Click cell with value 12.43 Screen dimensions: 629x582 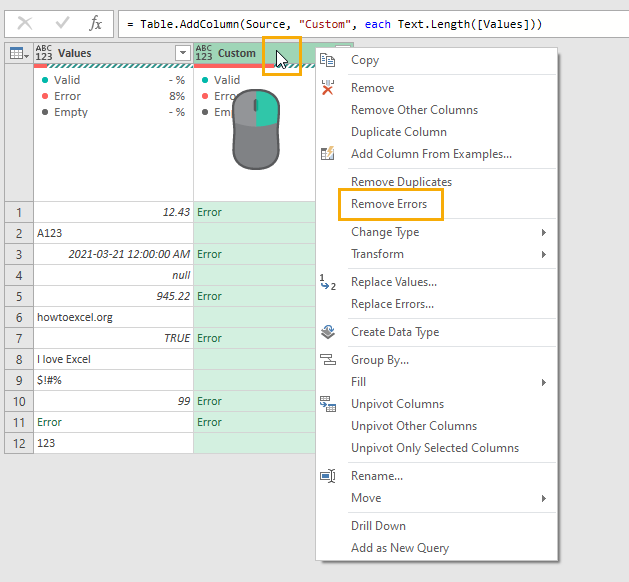tap(114, 212)
